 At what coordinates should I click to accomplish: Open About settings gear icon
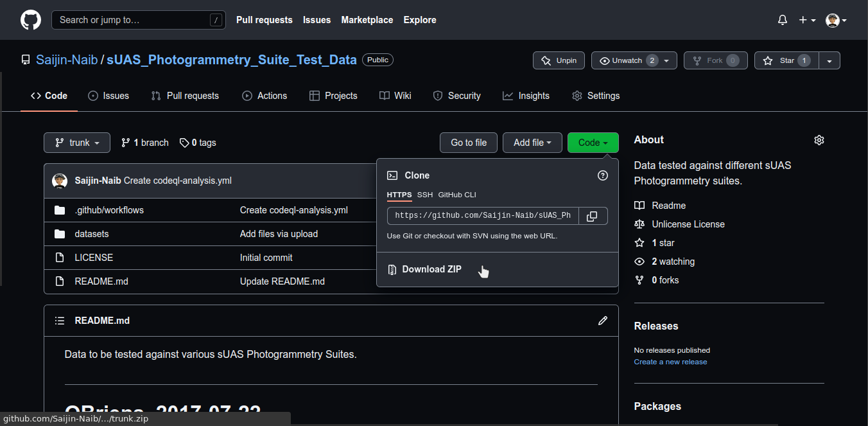point(819,140)
